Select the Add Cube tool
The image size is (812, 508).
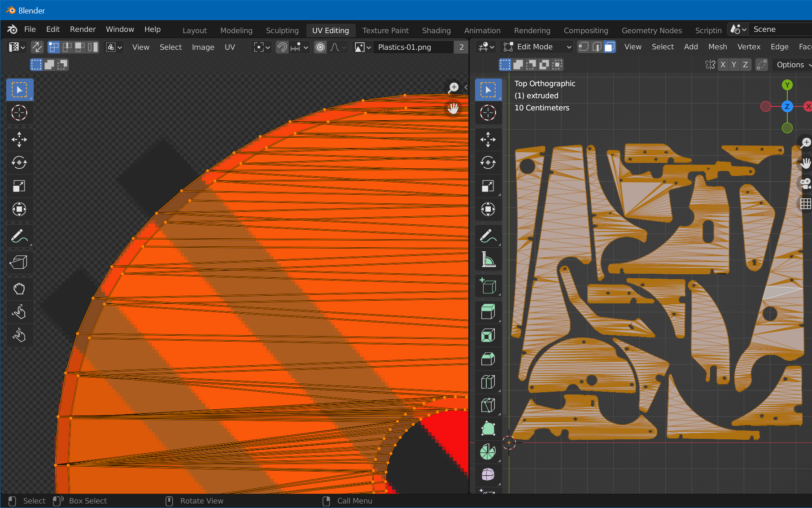488,286
